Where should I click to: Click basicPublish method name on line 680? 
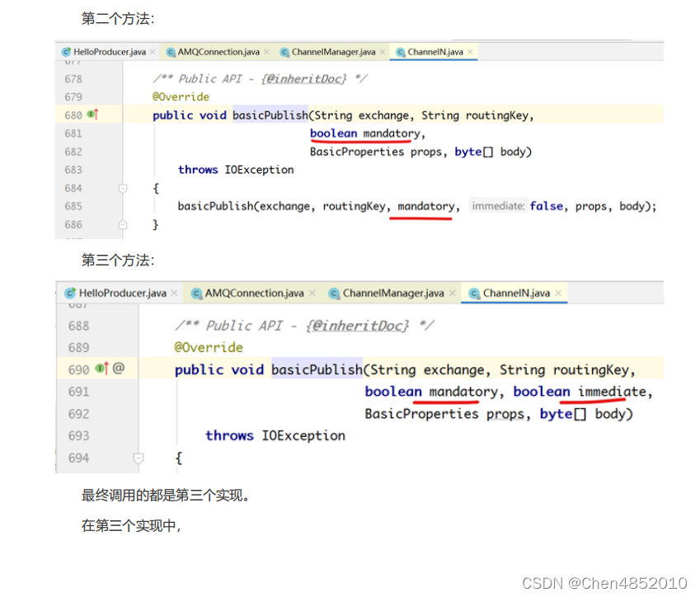tap(270, 115)
